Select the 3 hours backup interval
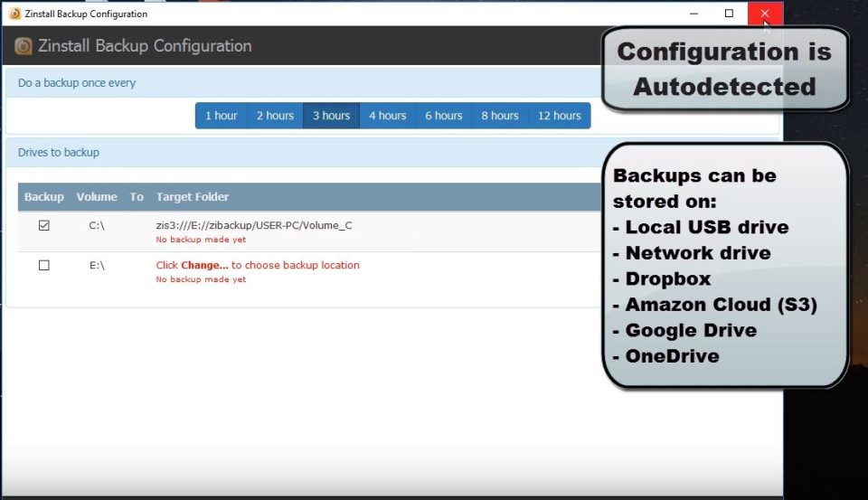Image resolution: width=868 pixels, height=500 pixels. 332,116
